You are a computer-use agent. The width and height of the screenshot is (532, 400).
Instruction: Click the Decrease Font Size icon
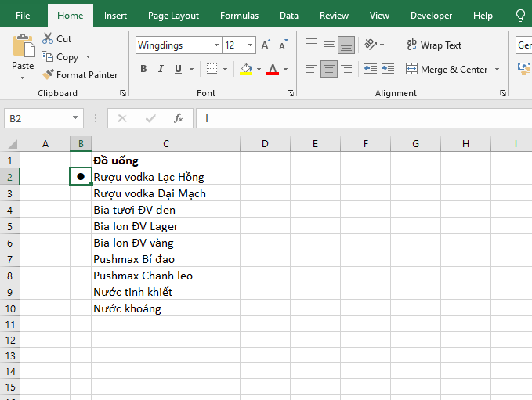[281, 45]
